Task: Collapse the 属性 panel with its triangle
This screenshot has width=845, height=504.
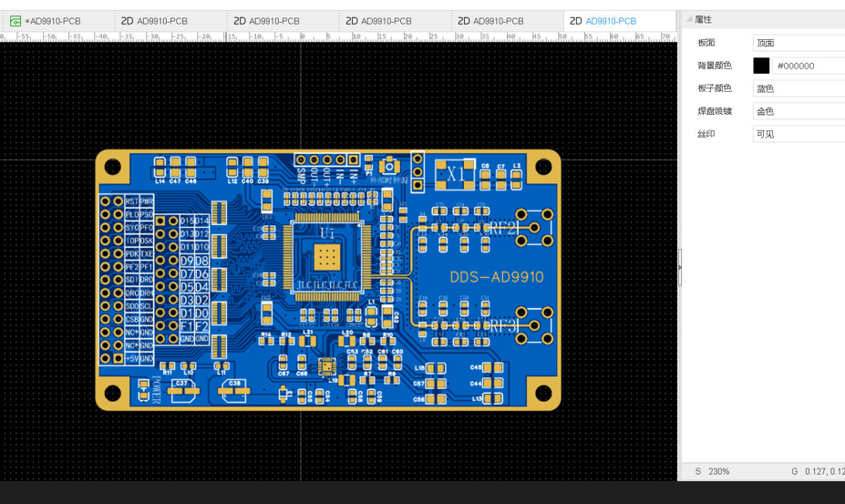Action: [x=689, y=19]
